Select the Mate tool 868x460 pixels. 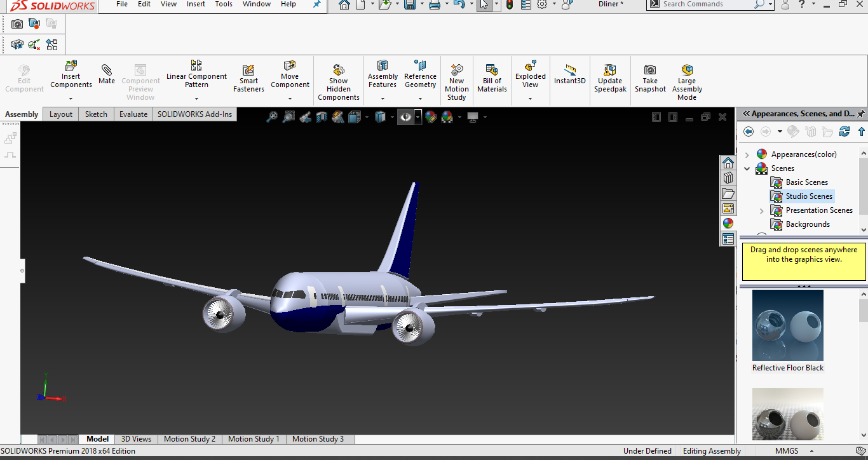pos(107,74)
